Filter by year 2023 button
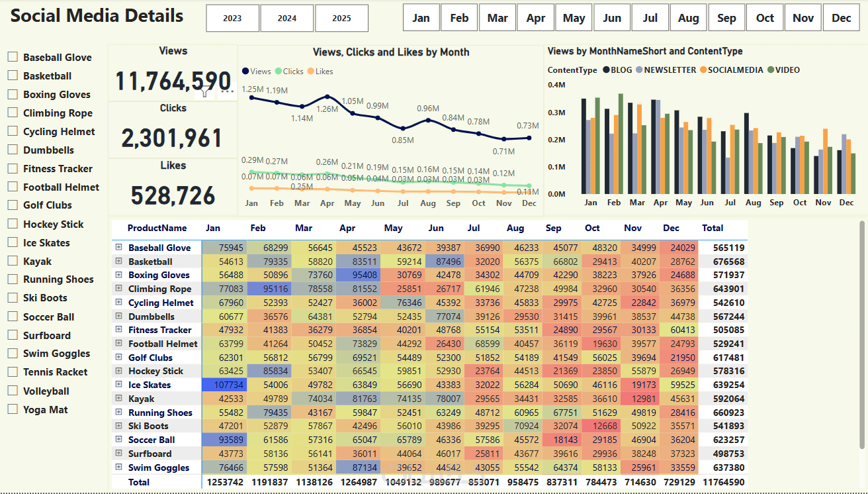Viewport: 868px width, 494px height. click(x=232, y=19)
